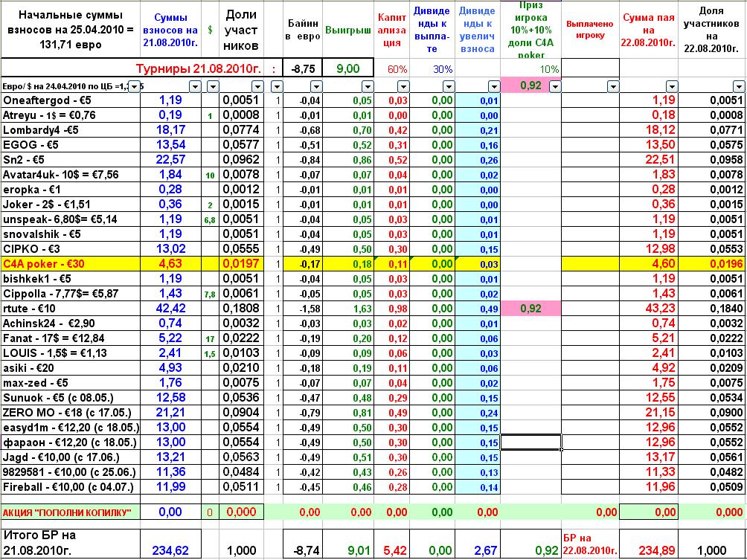
Task: Open the filter dropdown next to pink 0,92 header cell
Action: (555, 87)
